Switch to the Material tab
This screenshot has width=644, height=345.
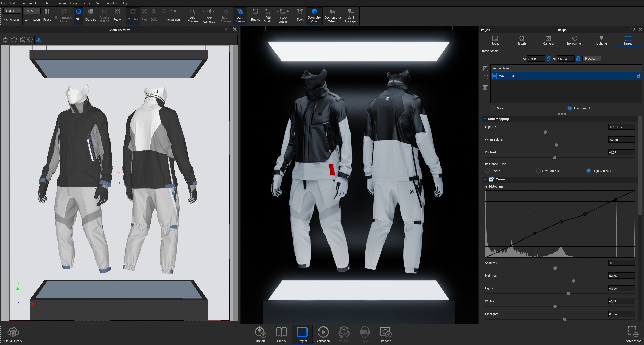click(x=522, y=40)
